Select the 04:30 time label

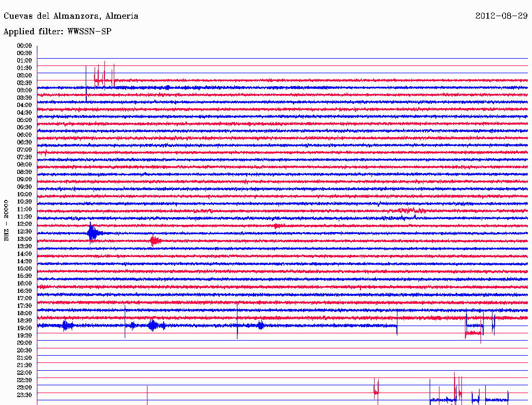click(24, 113)
